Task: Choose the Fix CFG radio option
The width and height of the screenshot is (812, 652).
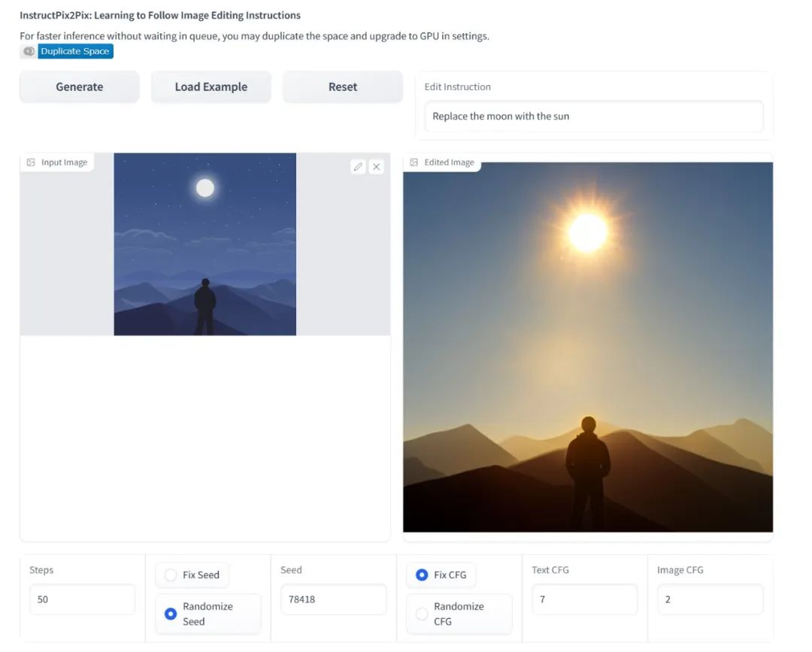Action: coord(422,575)
